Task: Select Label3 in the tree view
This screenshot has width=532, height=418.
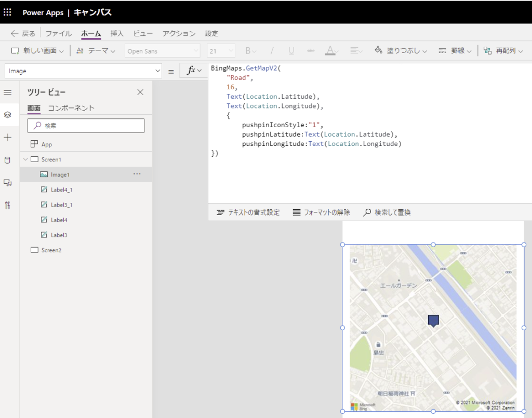Action: [x=86, y=235]
